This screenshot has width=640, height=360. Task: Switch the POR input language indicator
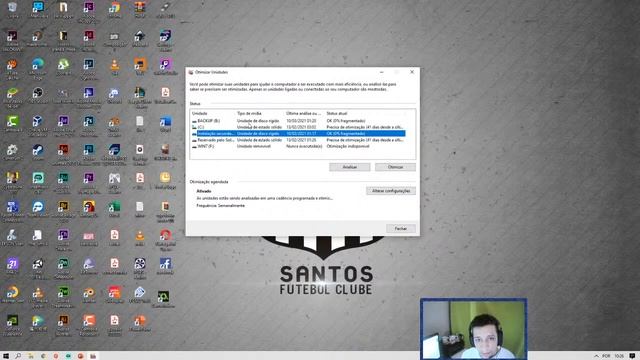606,356
